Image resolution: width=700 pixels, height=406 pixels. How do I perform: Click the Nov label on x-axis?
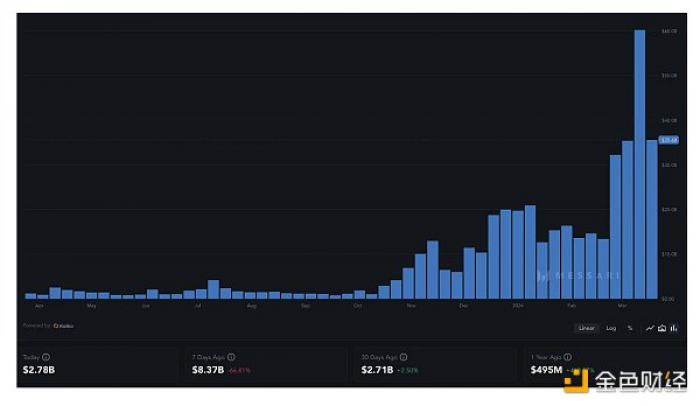pos(412,306)
